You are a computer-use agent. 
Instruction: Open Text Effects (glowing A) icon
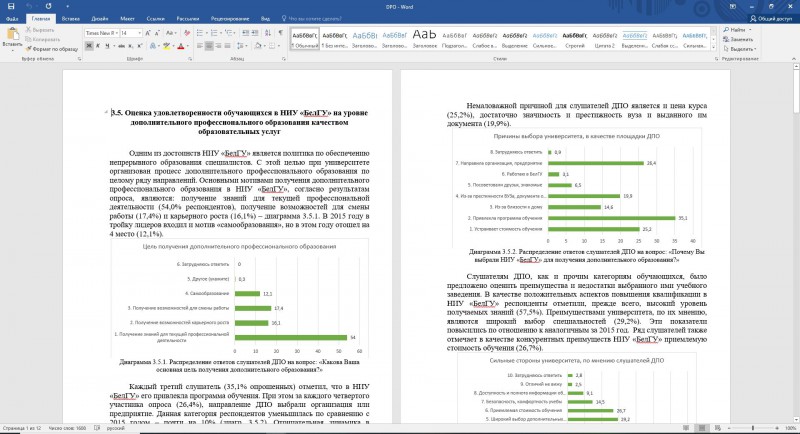click(153, 46)
